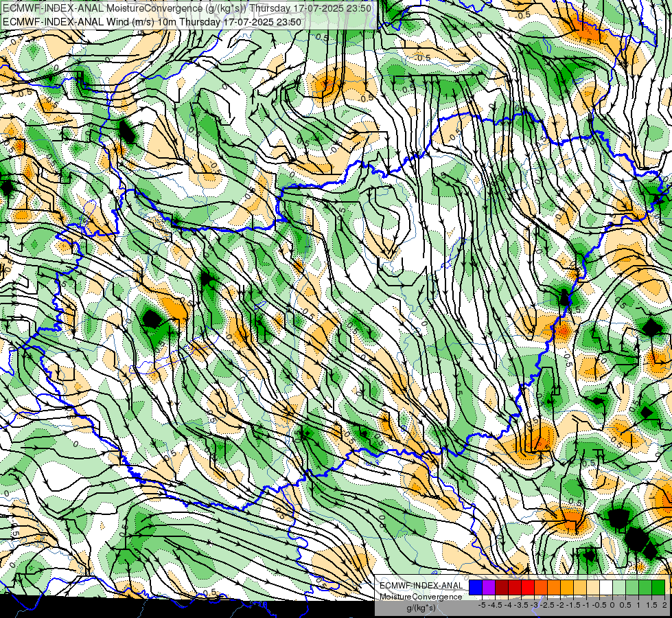The width and height of the screenshot is (672, 618).
Task: Click the white legend swatch
Action: 606,587
